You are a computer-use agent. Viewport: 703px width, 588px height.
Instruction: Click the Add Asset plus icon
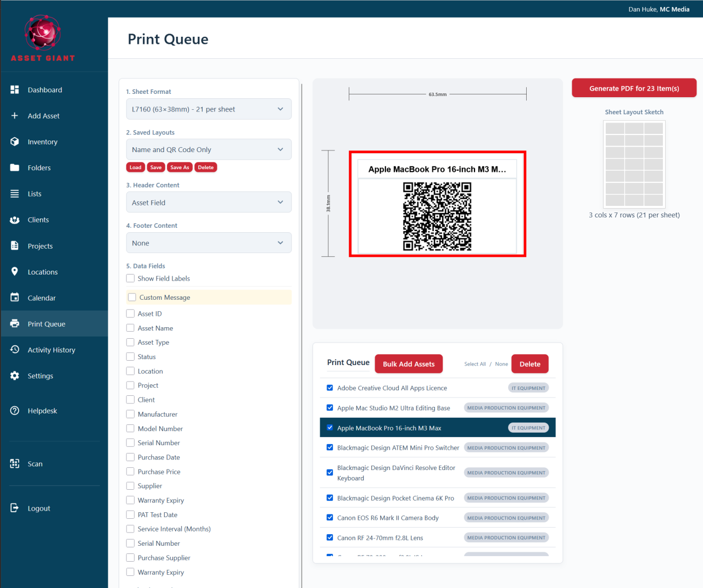pos(15,116)
